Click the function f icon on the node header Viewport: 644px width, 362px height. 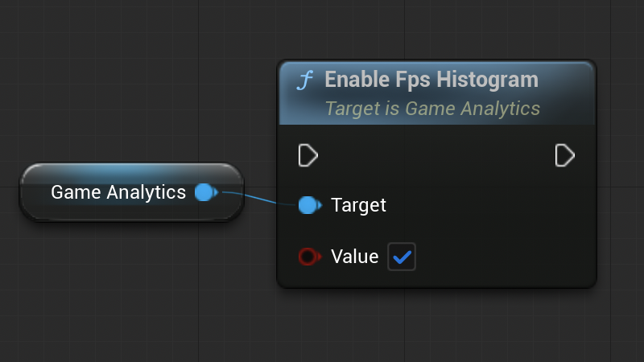tap(304, 80)
